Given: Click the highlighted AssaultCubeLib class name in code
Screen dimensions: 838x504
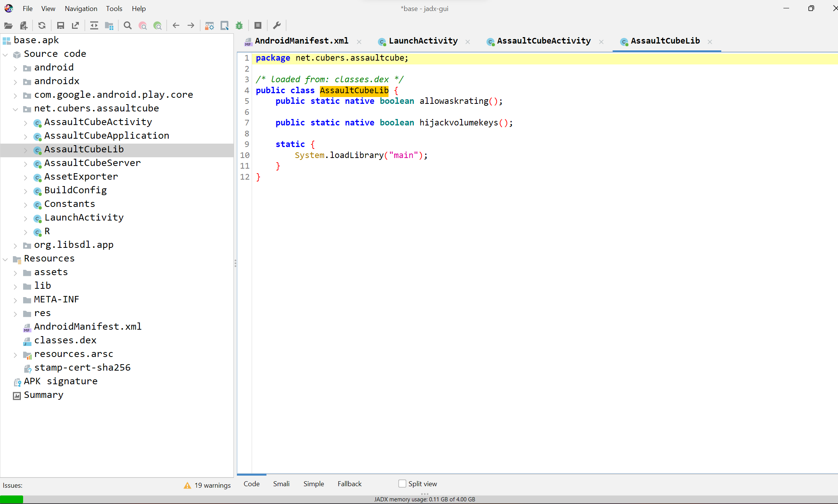Looking at the screenshot, I should click(354, 91).
